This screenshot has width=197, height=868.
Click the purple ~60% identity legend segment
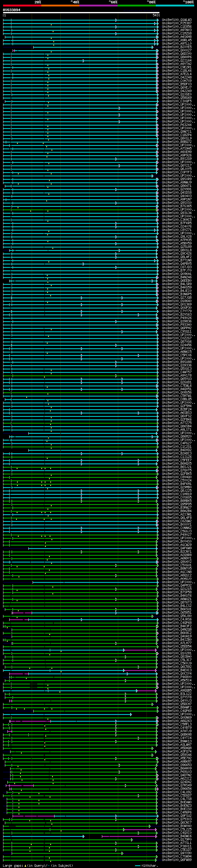pyautogui.click(x=98, y=6)
